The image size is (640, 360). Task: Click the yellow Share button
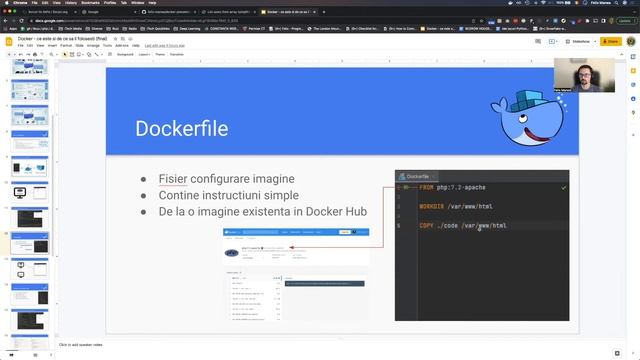pos(611,41)
